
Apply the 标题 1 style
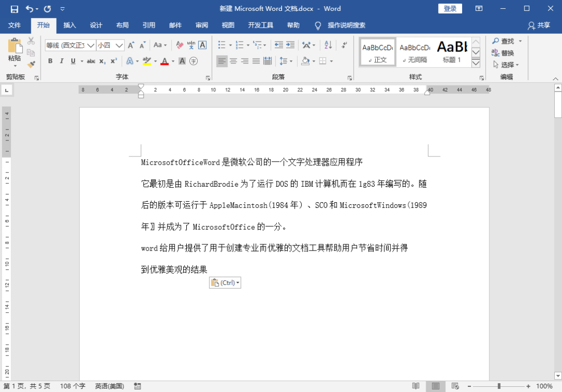tap(452, 52)
